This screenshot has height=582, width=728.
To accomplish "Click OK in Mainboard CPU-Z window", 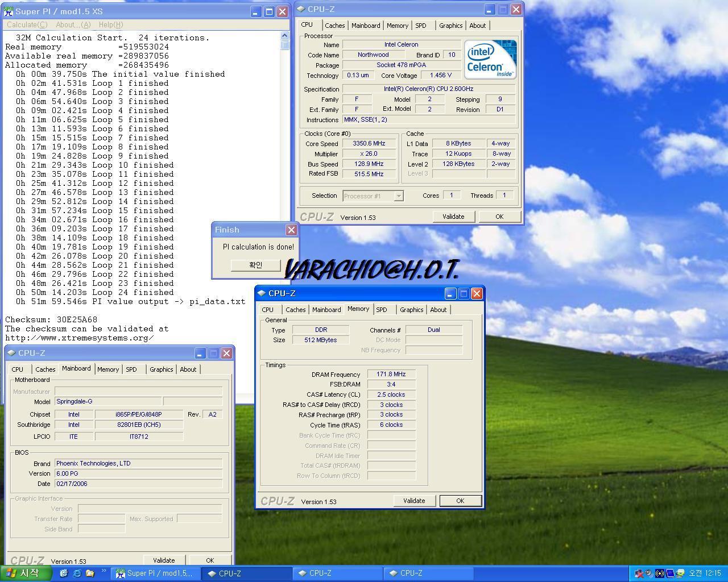I will (210, 560).
